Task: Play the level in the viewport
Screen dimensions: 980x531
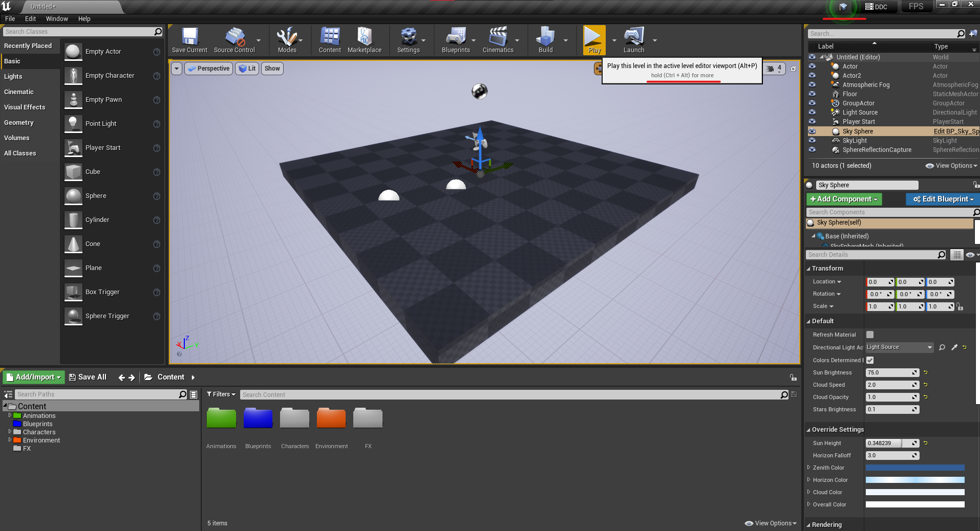Action: pos(594,39)
